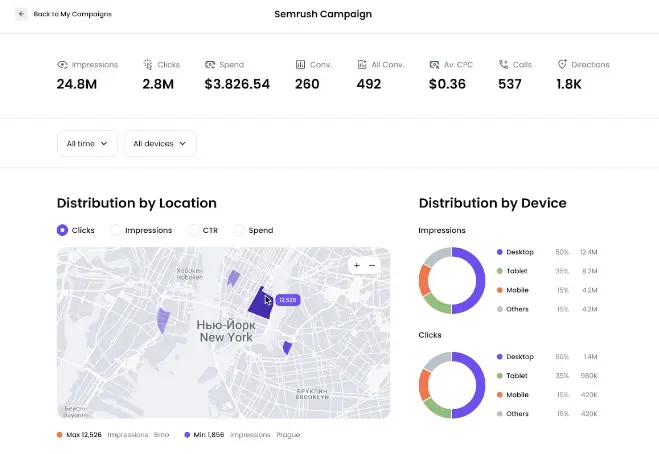Click the All Conv. bar chart icon

[x=362, y=65]
